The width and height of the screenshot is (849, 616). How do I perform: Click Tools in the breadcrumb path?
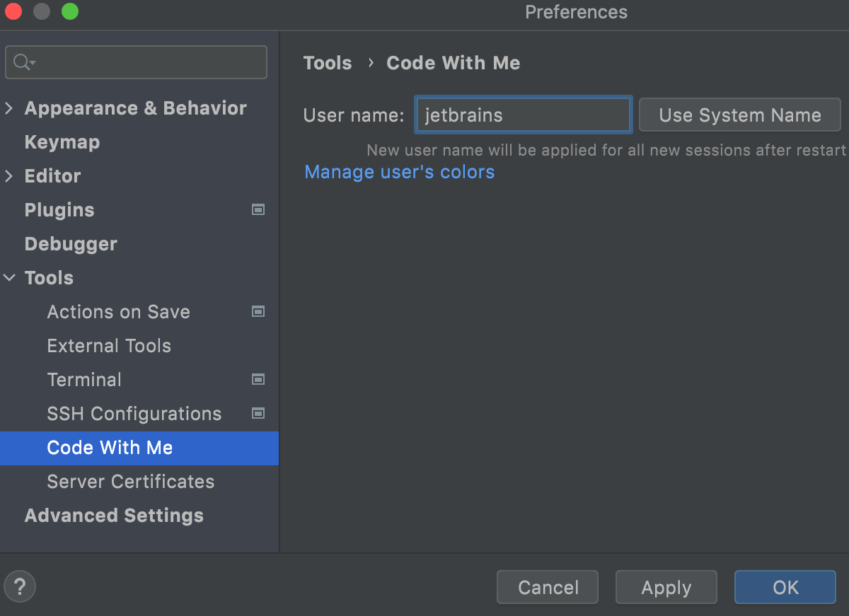pos(328,63)
